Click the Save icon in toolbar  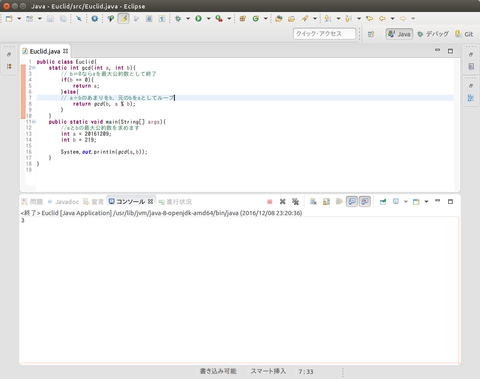click(50, 19)
